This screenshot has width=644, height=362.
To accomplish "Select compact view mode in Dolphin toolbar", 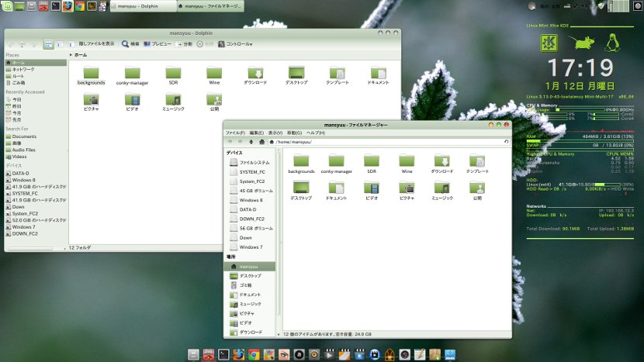I will 60,44.
